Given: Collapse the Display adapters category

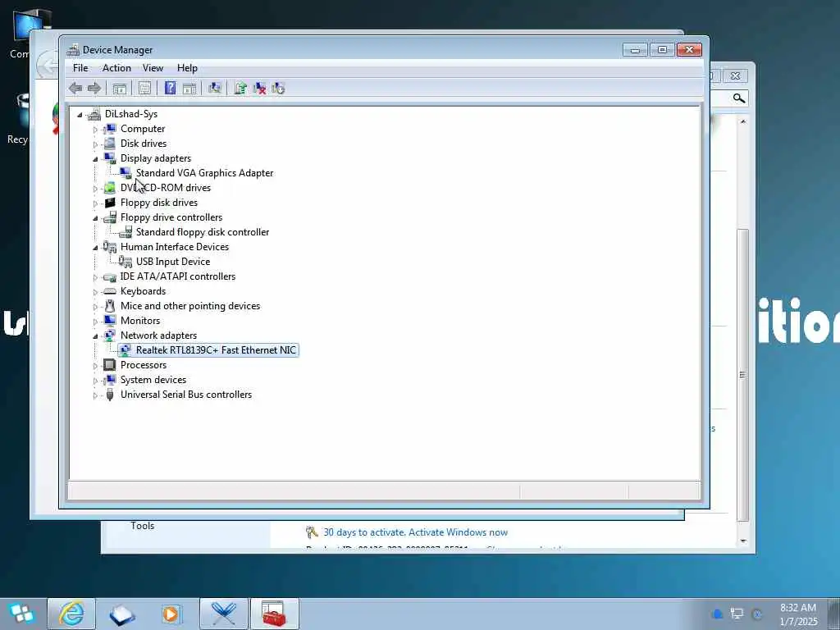Looking at the screenshot, I should pos(95,158).
